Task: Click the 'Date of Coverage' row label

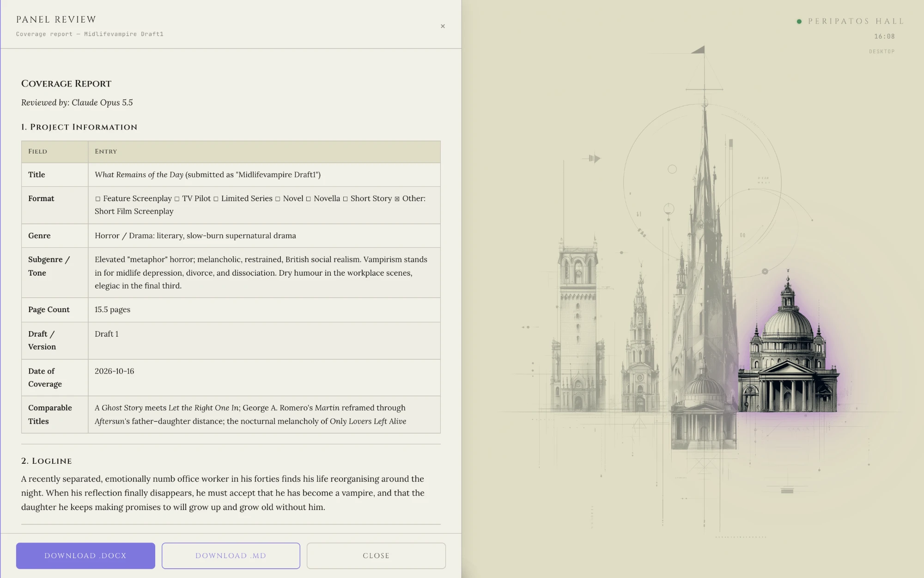Action: pos(45,377)
